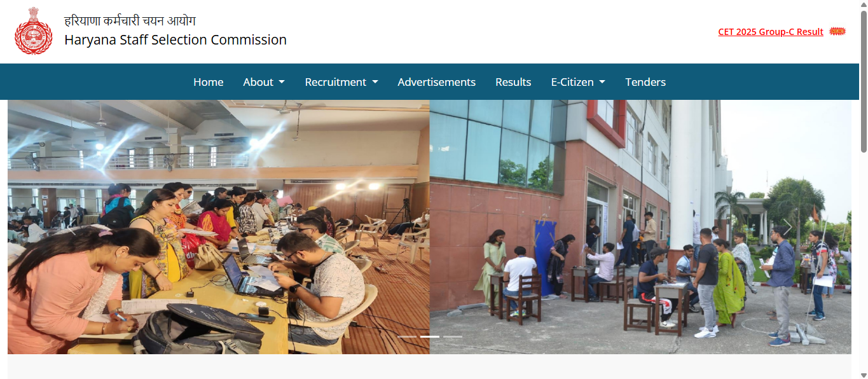Image resolution: width=868 pixels, height=379 pixels.
Task: Open the Results menu item
Action: (x=513, y=82)
